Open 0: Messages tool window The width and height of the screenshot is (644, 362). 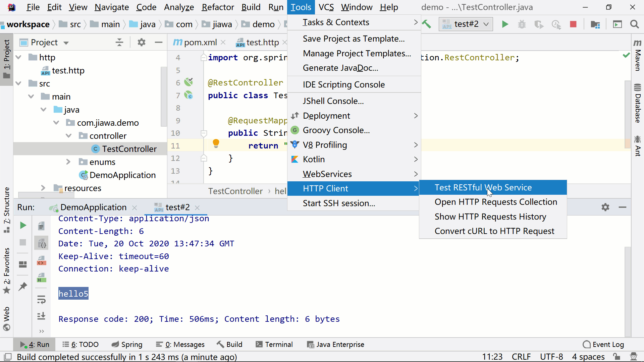(x=180, y=345)
